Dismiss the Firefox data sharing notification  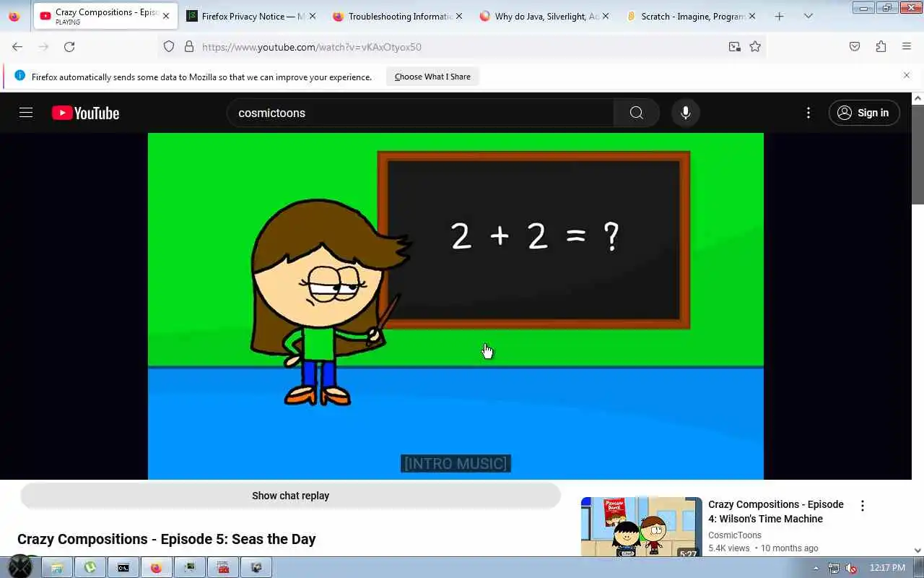coord(907,75)
